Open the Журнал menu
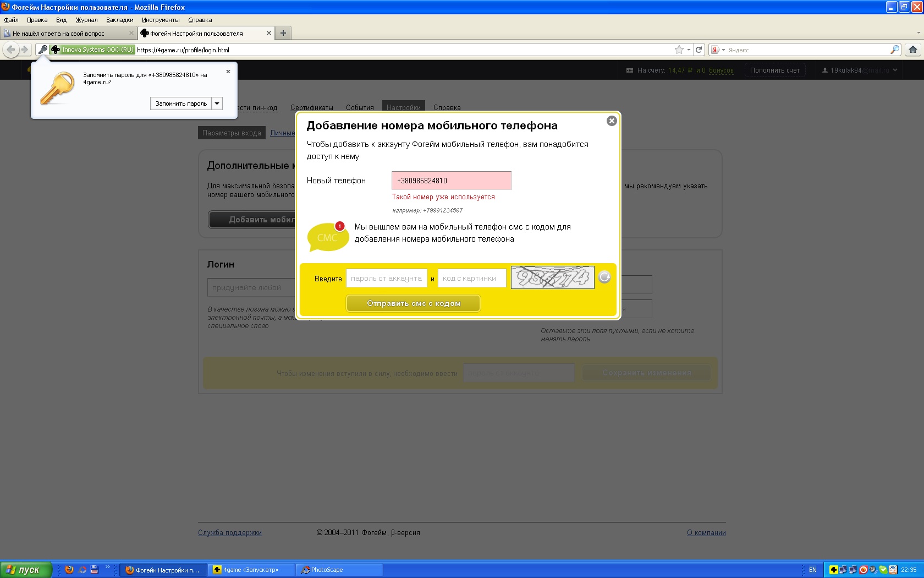The height and width of the screenshot is (578, 924). click(86, 20)
